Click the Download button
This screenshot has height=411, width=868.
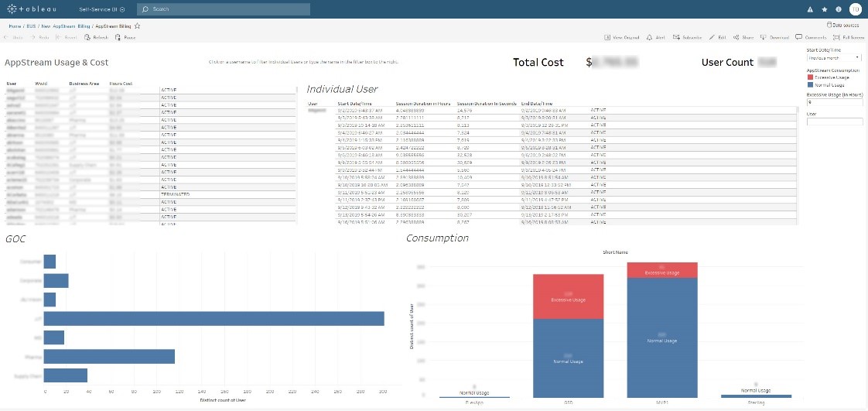775,38
